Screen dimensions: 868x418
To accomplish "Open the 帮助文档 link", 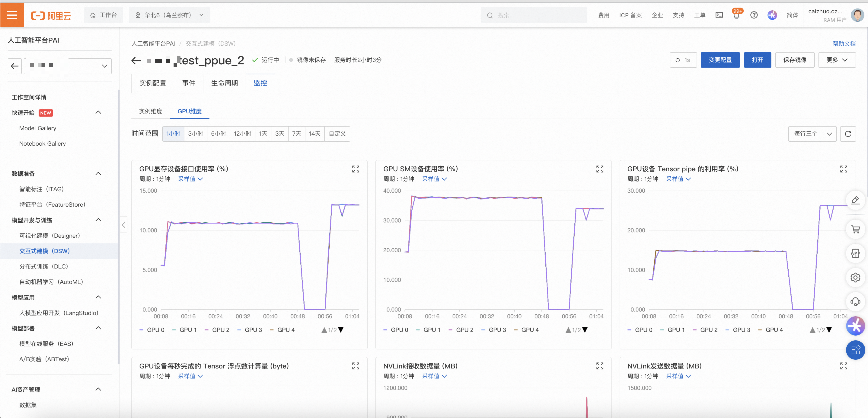I will click(x=844, y=43).
